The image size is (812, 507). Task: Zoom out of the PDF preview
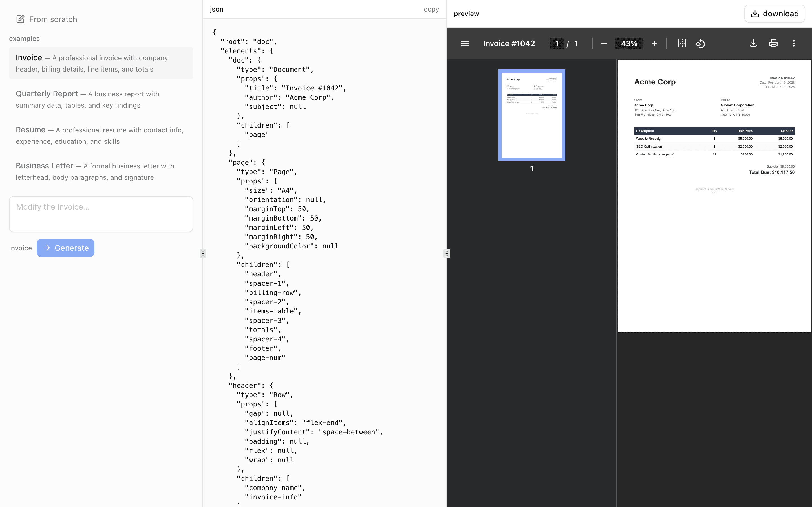click(604, 43)
